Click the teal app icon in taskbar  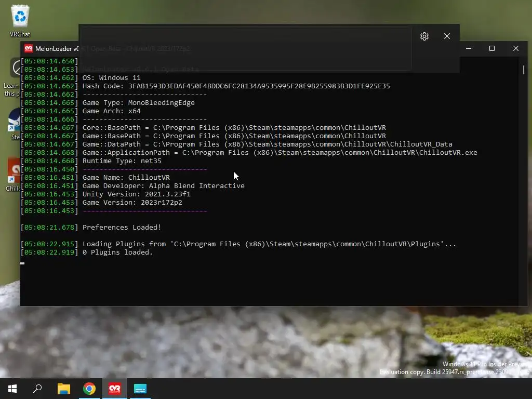click(140, 389)
